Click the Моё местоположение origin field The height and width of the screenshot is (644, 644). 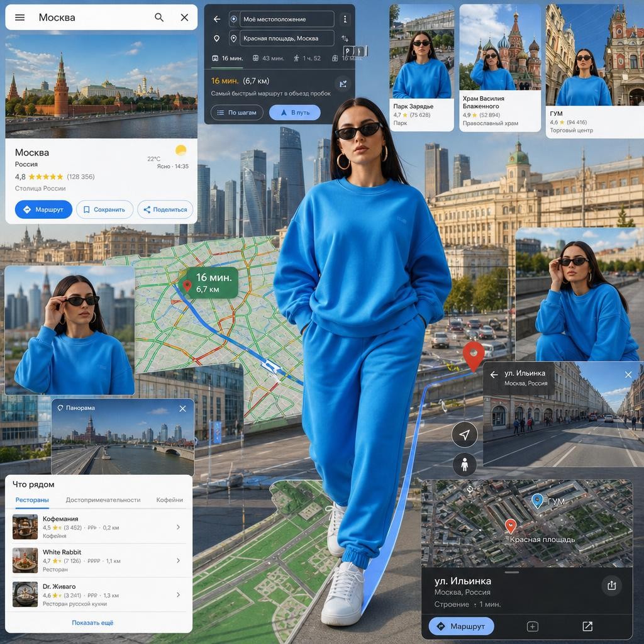pyautogui.click(x=287, y=19)
